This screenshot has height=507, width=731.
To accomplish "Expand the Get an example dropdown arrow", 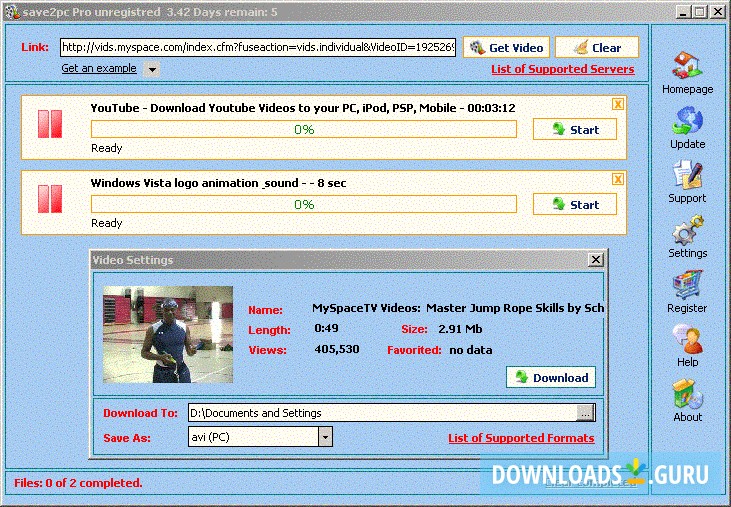I will point(152,69).
